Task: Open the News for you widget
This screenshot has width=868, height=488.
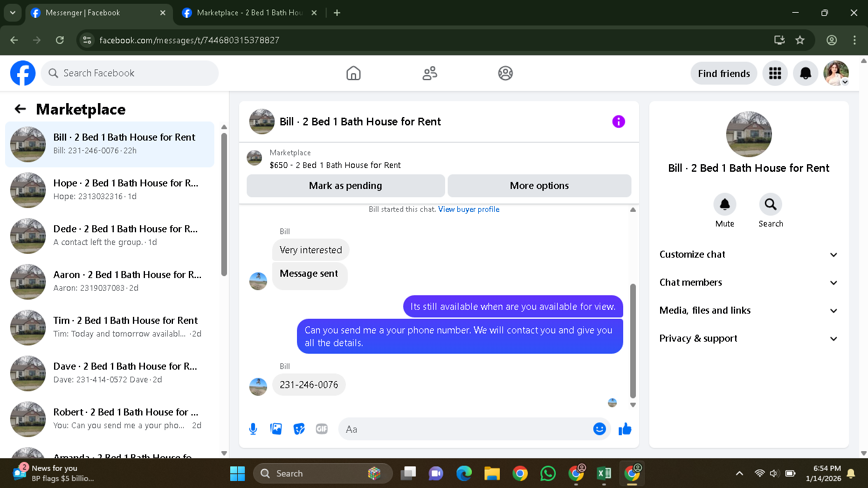Action: (x=54, y=473)
